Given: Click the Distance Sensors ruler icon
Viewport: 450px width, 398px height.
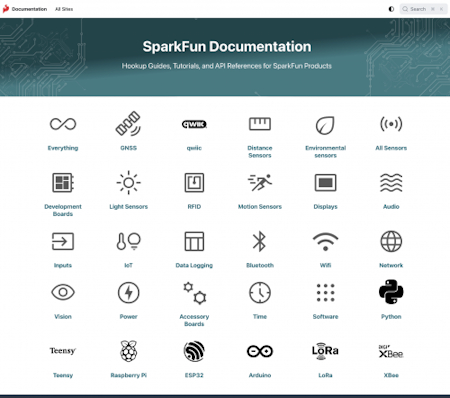Looking at the screenshot, I should [x=260, y=124].
